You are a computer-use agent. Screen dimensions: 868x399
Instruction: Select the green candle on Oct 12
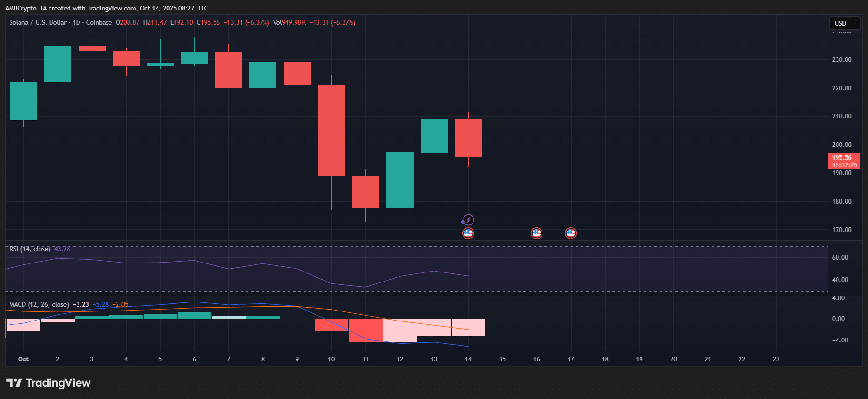point(400,180)
